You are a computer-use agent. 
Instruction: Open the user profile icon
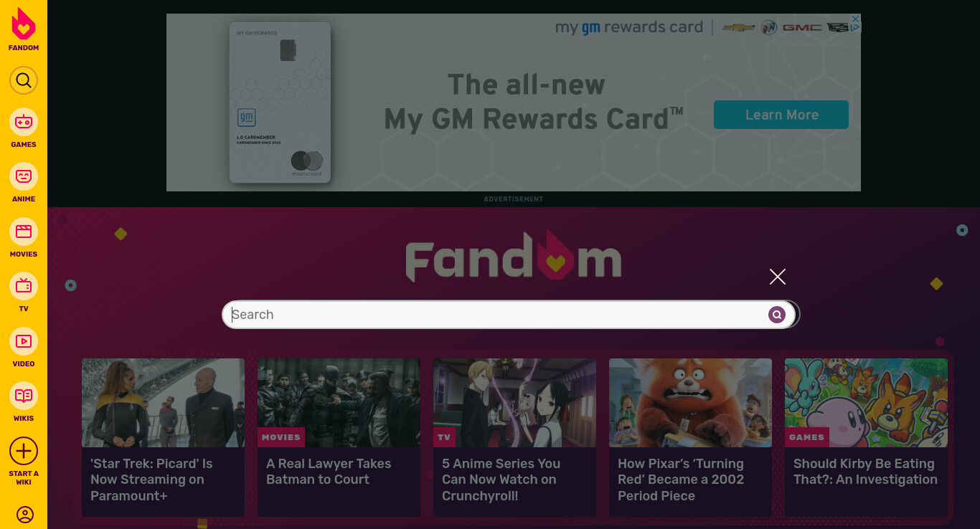pyautogui.click(x=25, y=515)
